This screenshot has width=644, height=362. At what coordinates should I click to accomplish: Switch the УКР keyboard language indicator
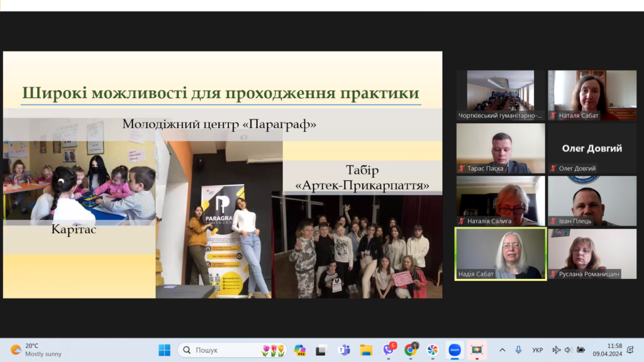coord(538,350)
